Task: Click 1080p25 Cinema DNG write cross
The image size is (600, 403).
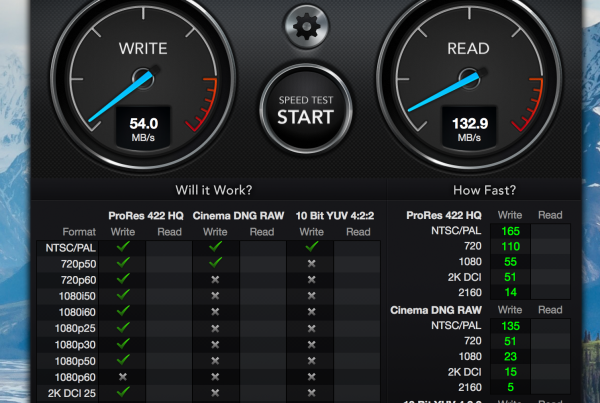Action: click(215, 328)
